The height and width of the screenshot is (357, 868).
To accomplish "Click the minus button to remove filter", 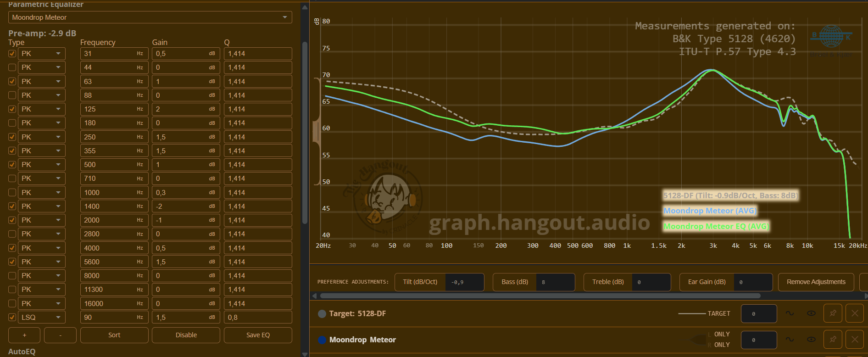I will point(60,335).
